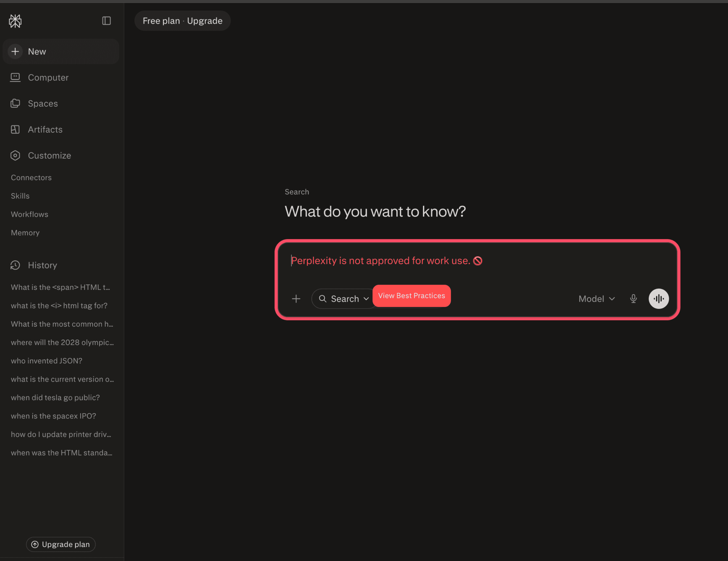Image resolution: width=728 pixels, height=561 pixels.
Task: Click the Customize hexagon icon
Action: click(15, 155)
